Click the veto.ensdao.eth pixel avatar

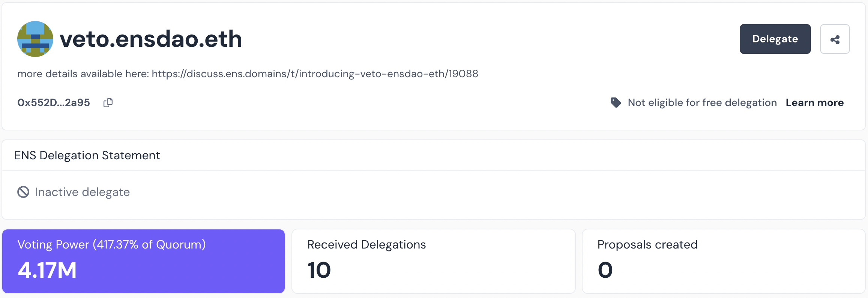click(x=35, y=39)
